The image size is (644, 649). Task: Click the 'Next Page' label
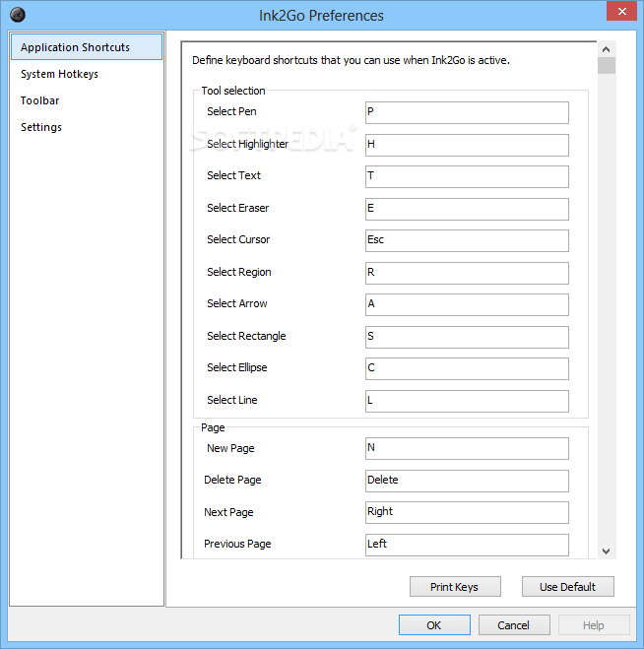(228, 512)
